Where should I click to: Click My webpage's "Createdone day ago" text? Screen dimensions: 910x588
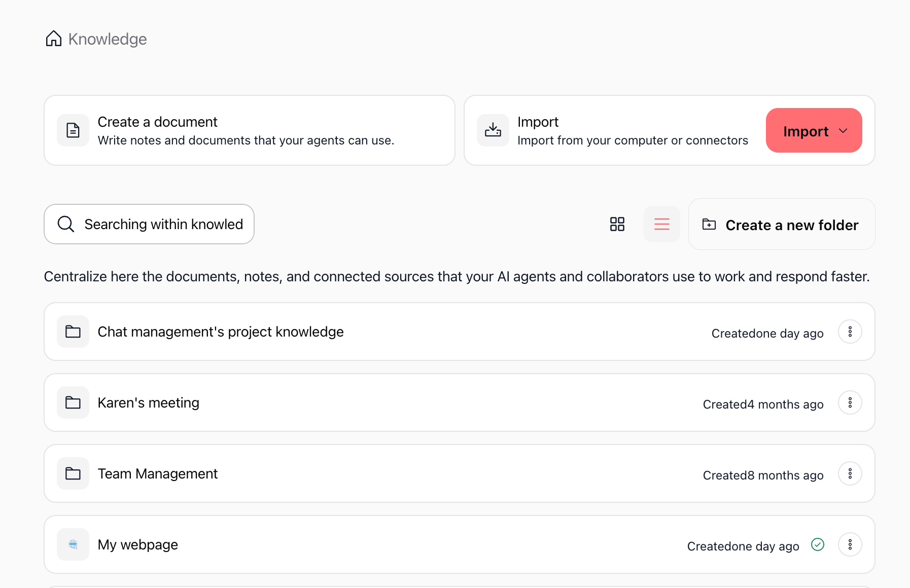(x=743, y=546)
